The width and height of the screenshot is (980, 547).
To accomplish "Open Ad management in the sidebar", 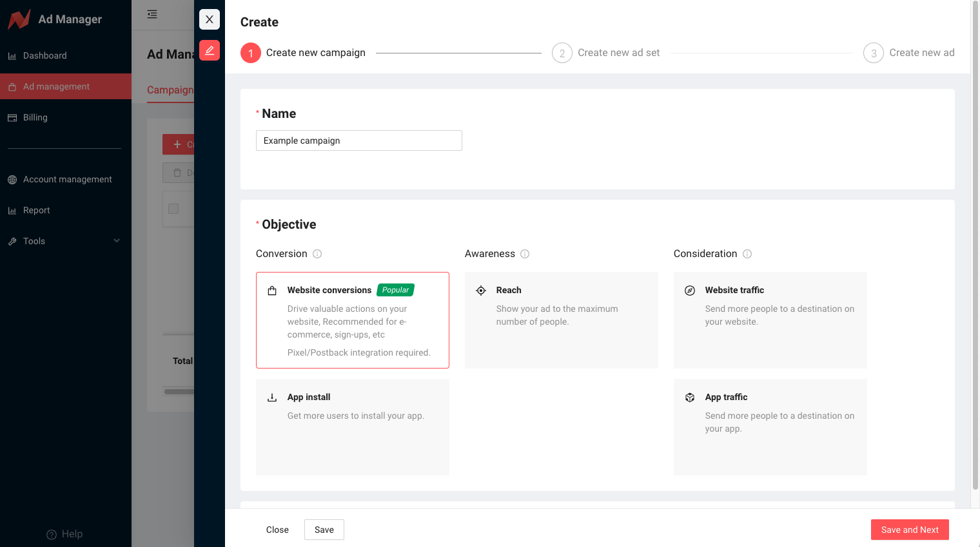I will (x=66, y=86).
